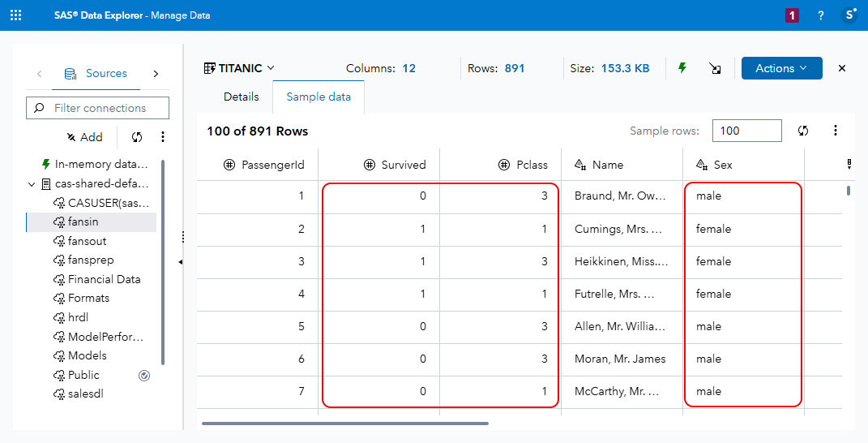The width and height of the screenshot is (868, 443).
Task: Open the user profile avatar menu
Action: 849,15
